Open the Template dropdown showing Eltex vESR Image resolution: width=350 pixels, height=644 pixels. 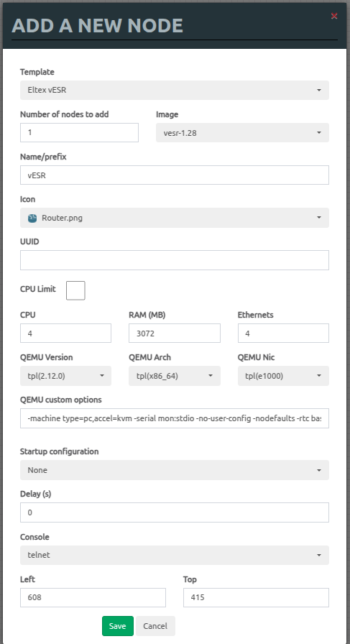pos(175,90)
